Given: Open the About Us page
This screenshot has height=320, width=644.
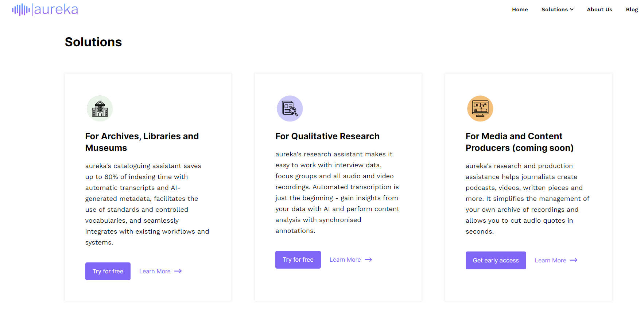Looking at the screenshot, I should (x=599, y=9).
